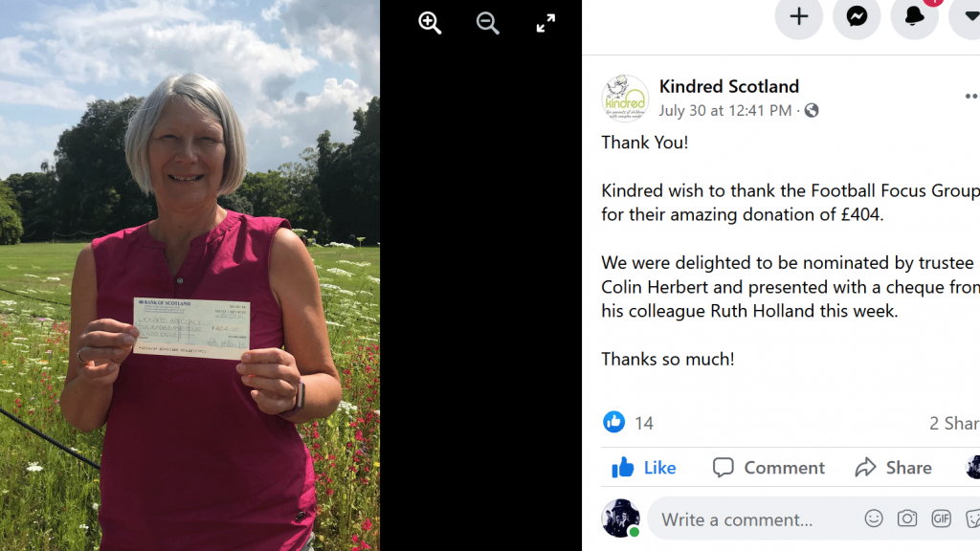Viewport: 980px width, 551px height.
Task: Zoom out of the photo
Action: [x=487, y=23]
